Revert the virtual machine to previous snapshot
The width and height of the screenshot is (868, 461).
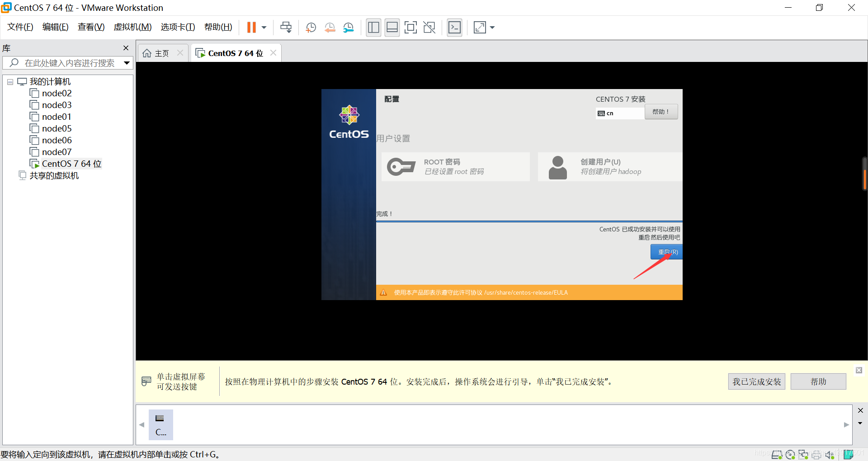[x=330, y=28]
